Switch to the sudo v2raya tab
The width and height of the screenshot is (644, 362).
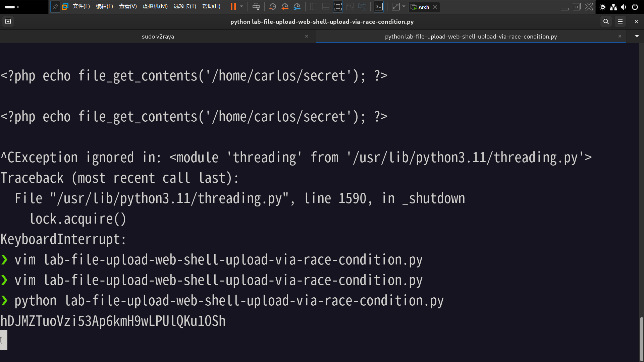tap(158, 37)
